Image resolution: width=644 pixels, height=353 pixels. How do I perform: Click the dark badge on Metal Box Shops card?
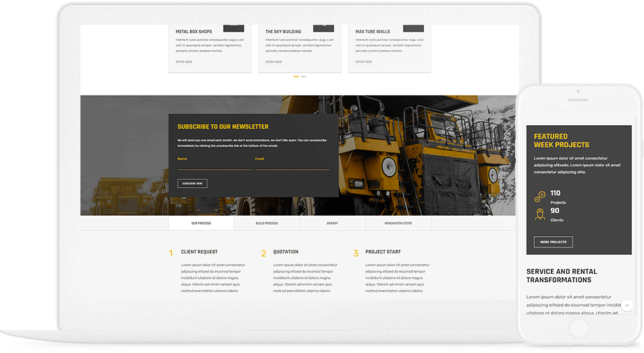(x=233, y=28)
